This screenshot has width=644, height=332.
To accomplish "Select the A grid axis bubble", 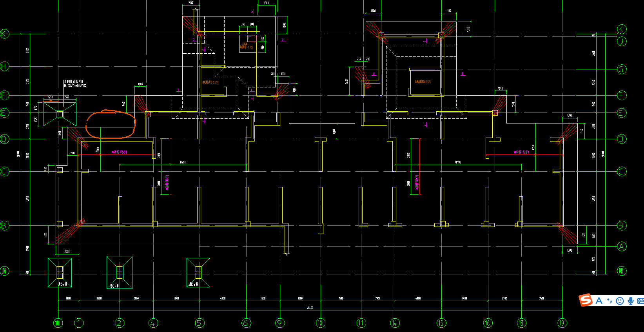I will 622,247.
